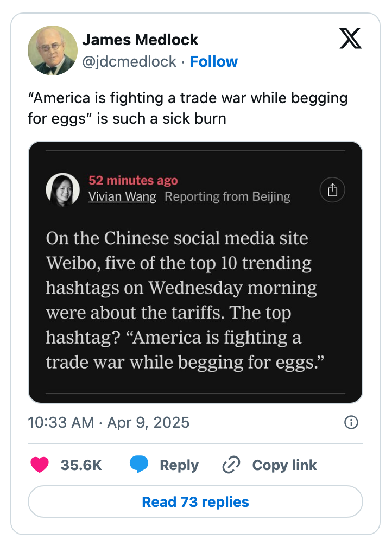This screenshot has width=392, height=546.
Task: Click the X logo to open X homepage
Action: 351,39
